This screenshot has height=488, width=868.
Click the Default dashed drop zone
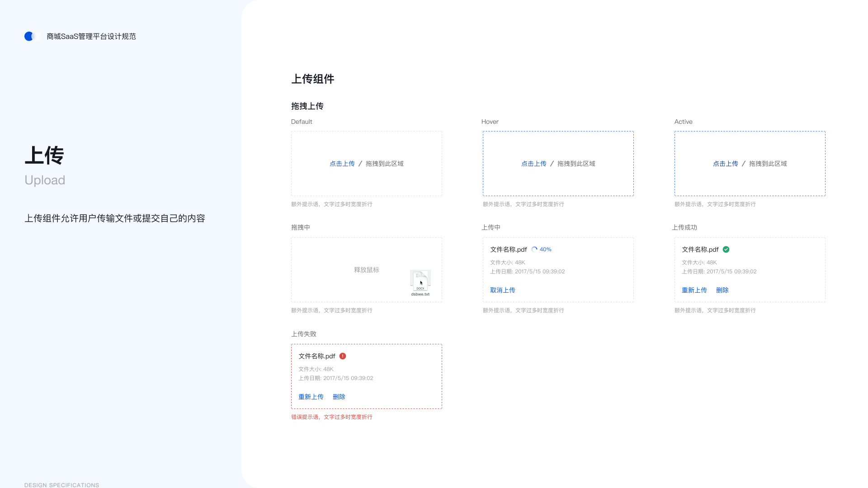pos(367,164)
